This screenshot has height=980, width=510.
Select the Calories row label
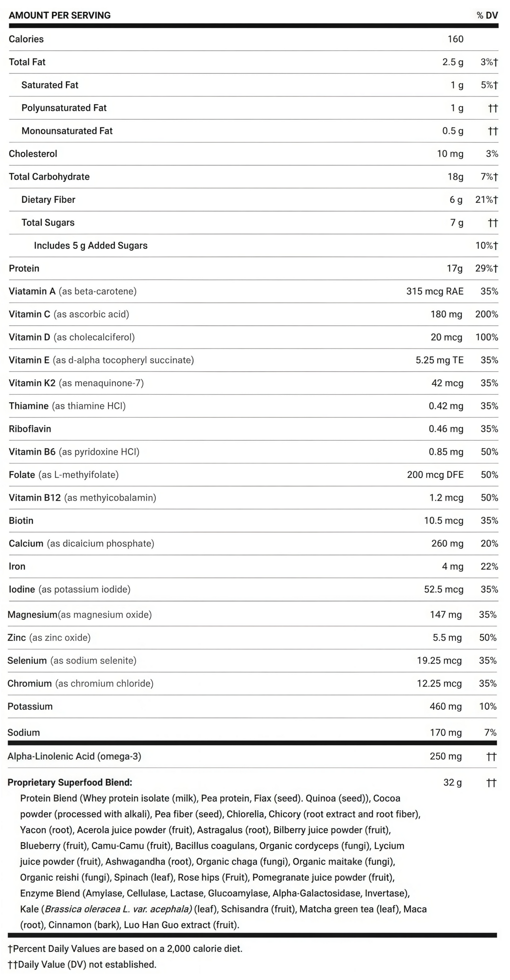coord(26,39)
